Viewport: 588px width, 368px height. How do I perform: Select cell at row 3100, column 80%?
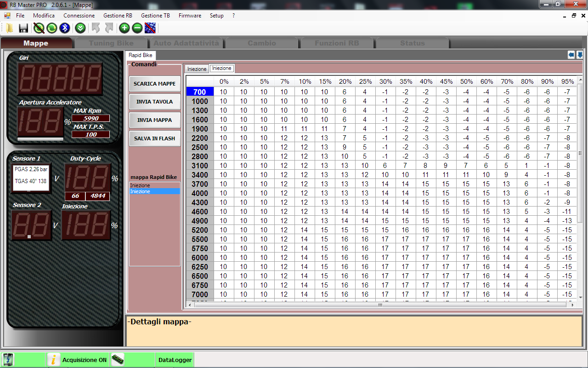pos(526,166)
